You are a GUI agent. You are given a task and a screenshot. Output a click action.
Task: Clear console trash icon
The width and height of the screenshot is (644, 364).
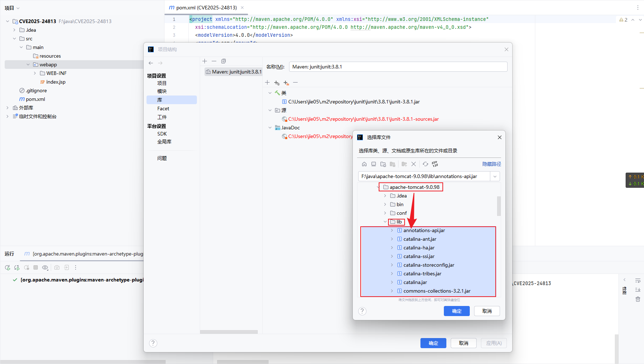[x=638, y=299]
